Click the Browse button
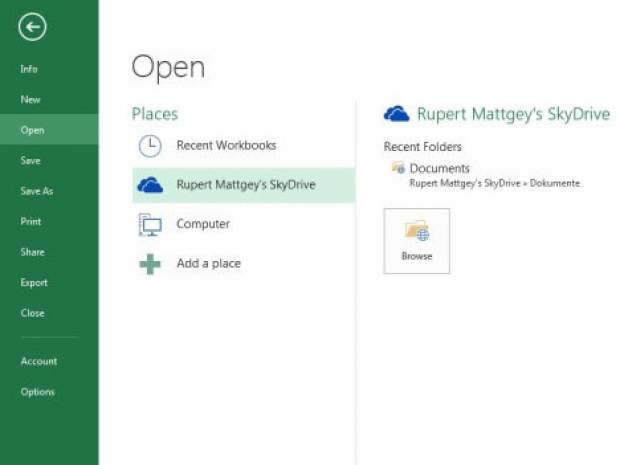The width and height of the screenshot is (620, 465). pos(416,241)
